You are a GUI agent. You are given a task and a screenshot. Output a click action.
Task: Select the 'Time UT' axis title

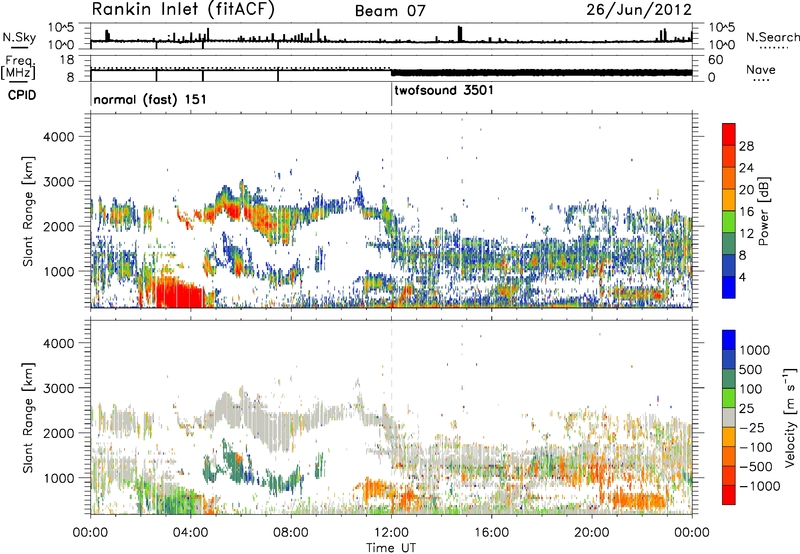click(x=391, y=548)
